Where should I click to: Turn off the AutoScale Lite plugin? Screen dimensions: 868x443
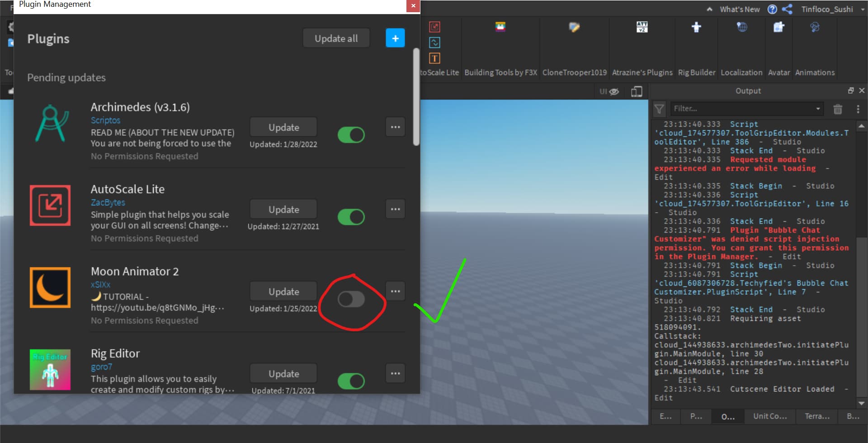351,217
